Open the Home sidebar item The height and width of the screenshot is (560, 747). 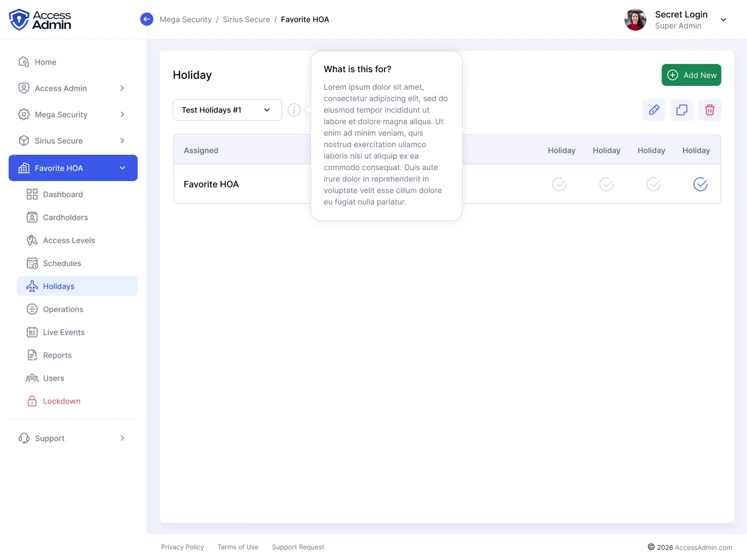[73, 62]
